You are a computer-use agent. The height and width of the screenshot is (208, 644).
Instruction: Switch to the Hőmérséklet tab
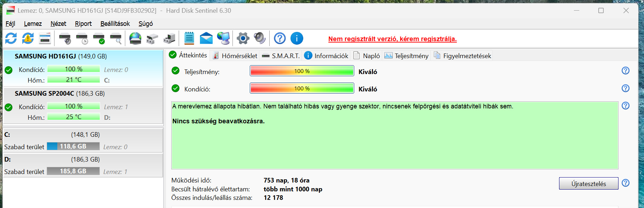[x=235, y=56]
